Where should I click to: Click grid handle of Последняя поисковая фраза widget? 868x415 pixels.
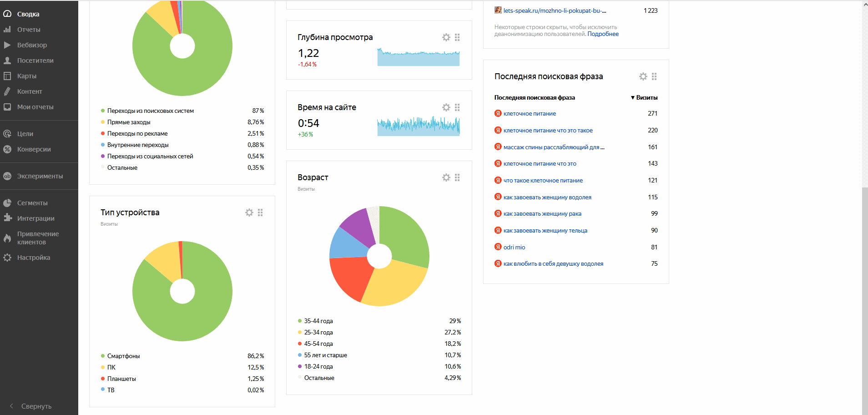[x=654, y=76]
